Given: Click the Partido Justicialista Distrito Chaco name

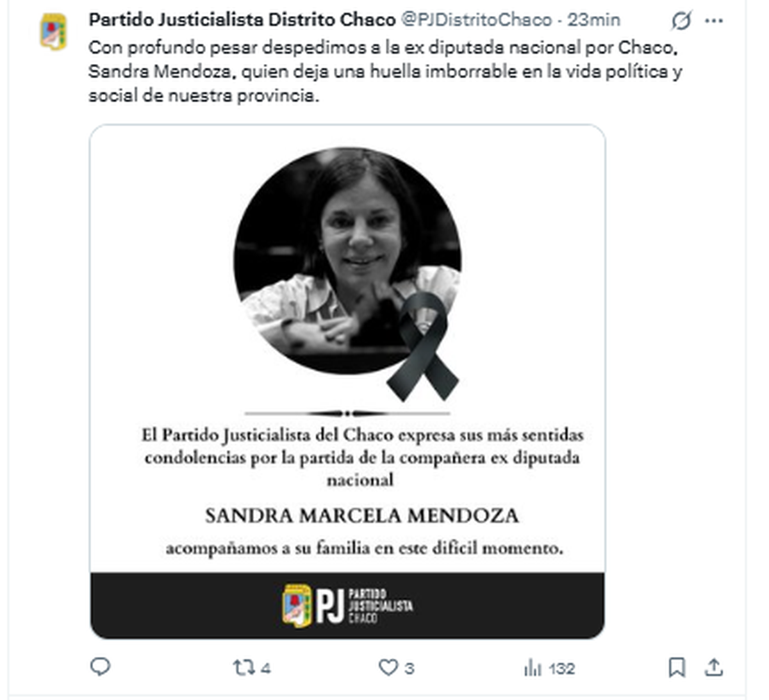Looking at the screenshot, I should tap(242, 20).
